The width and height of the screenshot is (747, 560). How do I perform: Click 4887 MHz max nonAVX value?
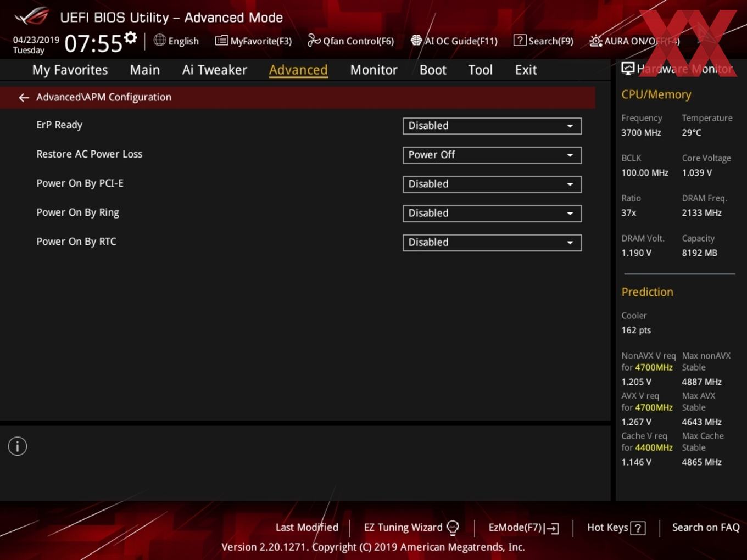point(701,382)
